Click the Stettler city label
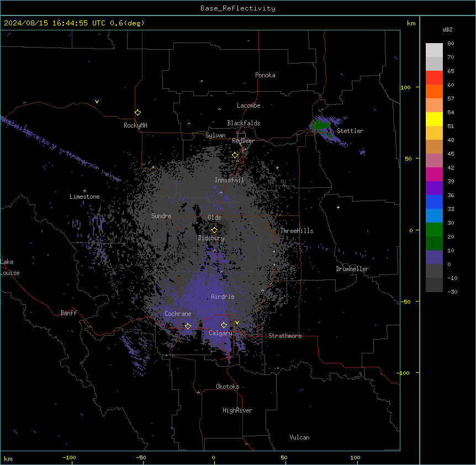This screenshot has height=465, width=476. [x=350, y=131]
